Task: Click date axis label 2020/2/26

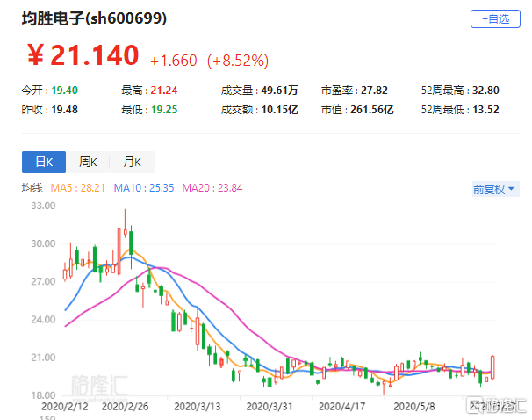Action: click(x=126, y=407)
